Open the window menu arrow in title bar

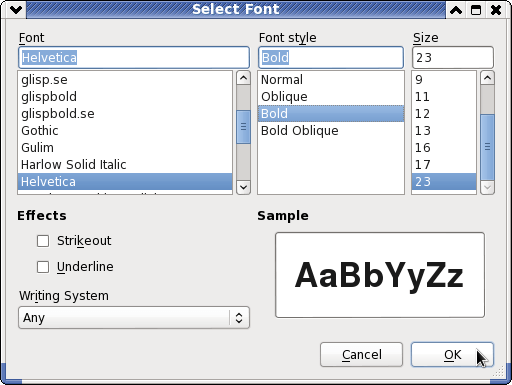click(16, 10)
